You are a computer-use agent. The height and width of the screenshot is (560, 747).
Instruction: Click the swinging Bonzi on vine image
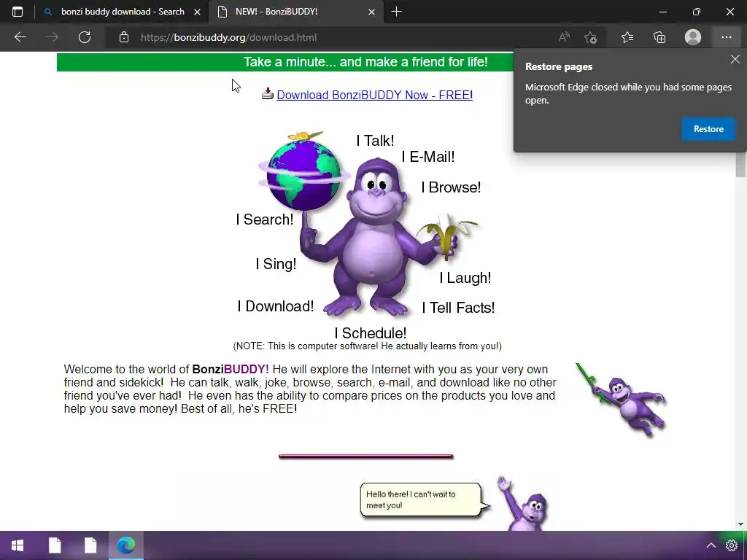point(622,400)
